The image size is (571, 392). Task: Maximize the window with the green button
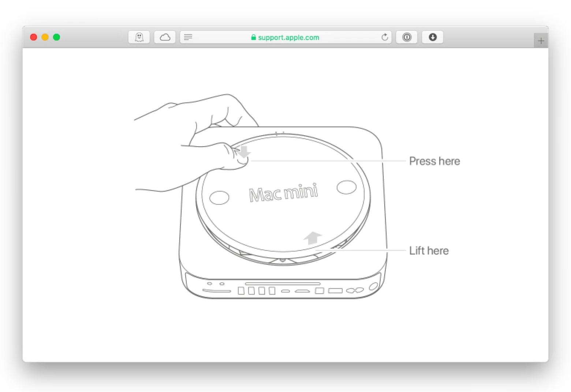[x=57, y=37]
